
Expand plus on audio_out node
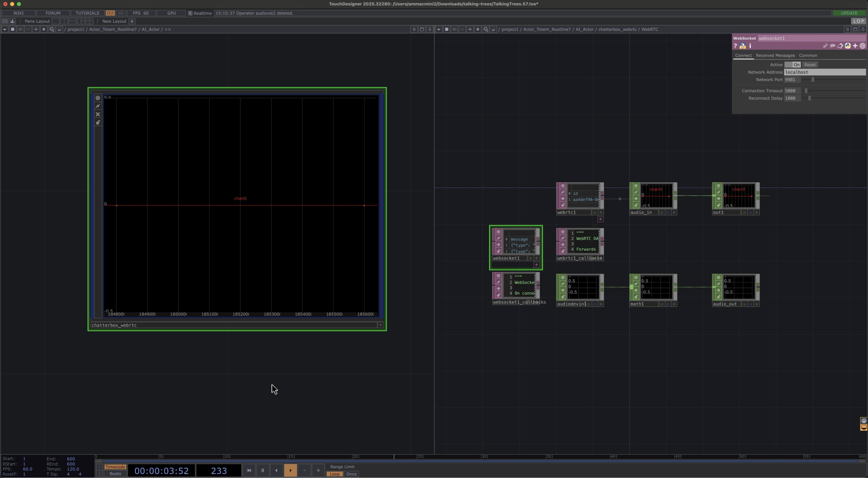(x=757, y=304)
